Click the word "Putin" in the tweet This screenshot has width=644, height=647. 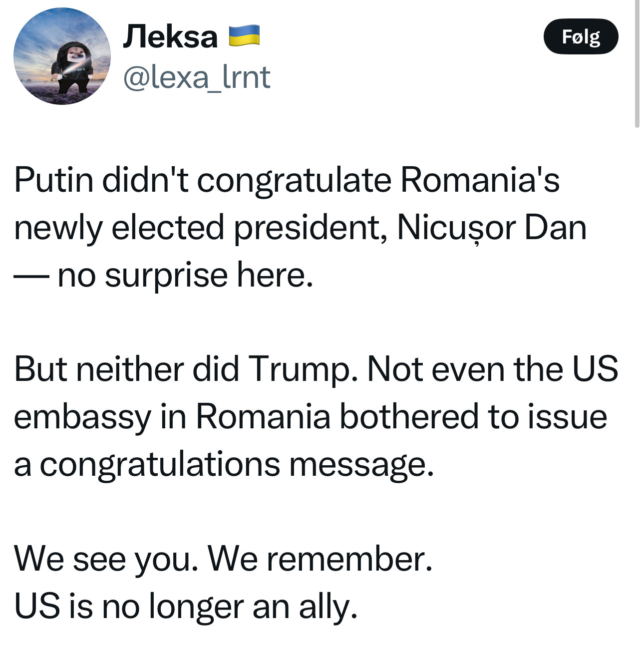[x=54, y=180]
